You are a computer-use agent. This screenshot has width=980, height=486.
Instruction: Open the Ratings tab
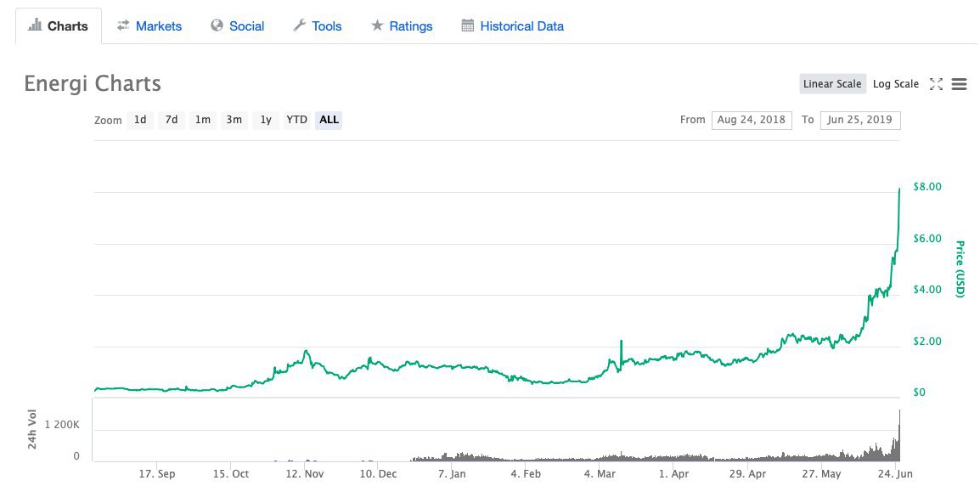coord(401,26)
